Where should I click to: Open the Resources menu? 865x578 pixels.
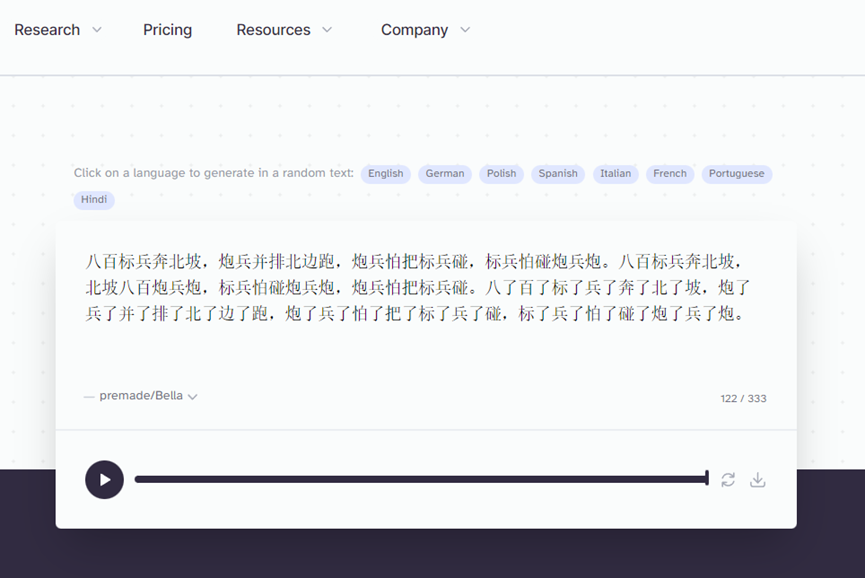click(273, 30)
